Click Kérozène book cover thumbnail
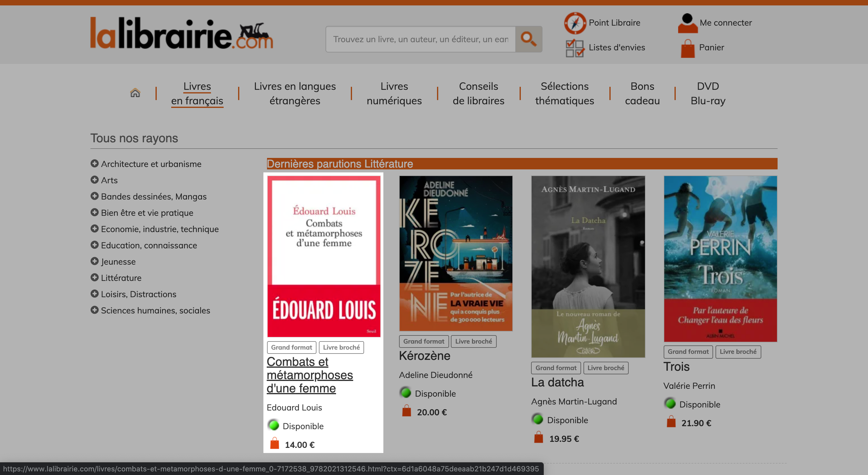The image size is (868, 475). [456, 253]
